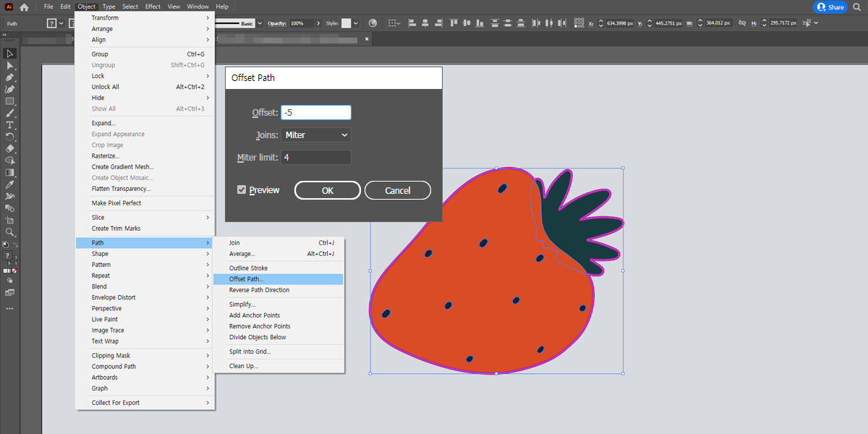
Task: Click the Vertical Align Bottom icon
Action: tap(480, 23)
